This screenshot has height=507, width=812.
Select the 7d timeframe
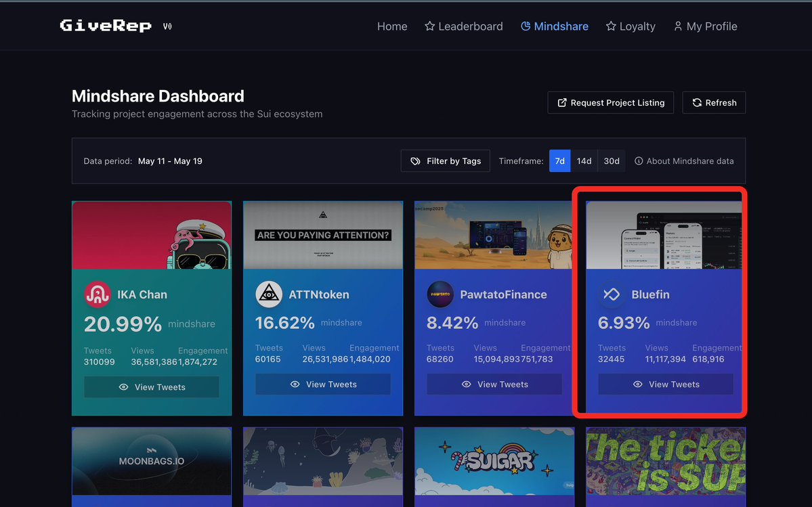(x=560, y=161)
